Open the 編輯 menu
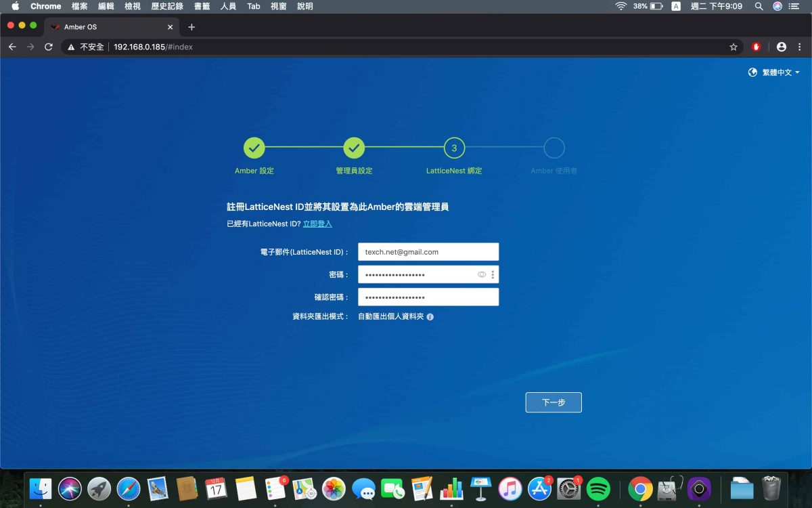 pos(106,6)
